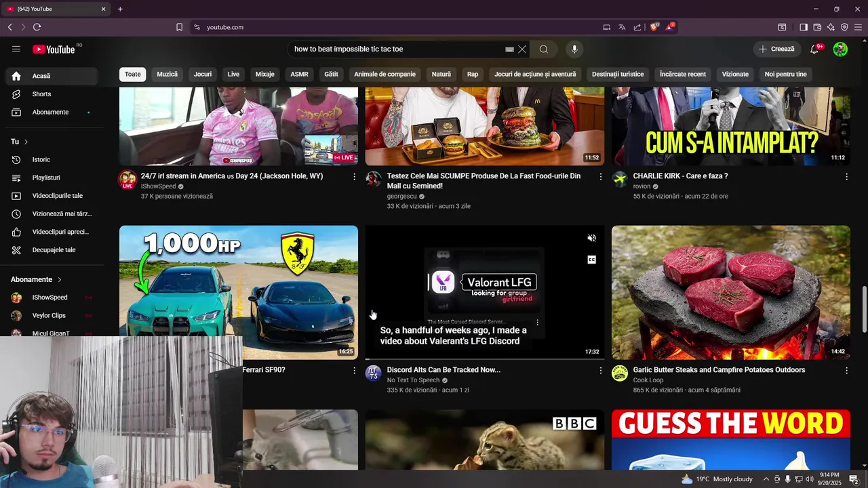This screenshot has width=868, height=488.
Task: Select the ASMR filter chip
Action: (x=299, y=74)
